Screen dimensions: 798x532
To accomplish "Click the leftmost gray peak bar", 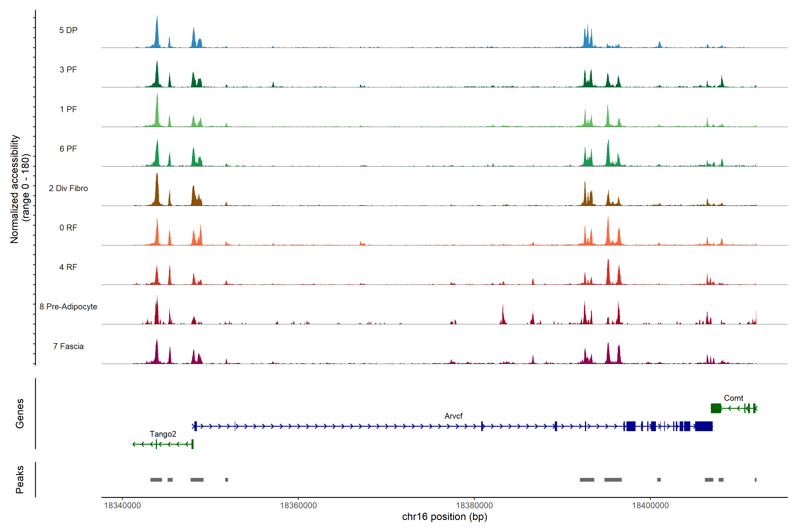I will (x=156, y=480).
